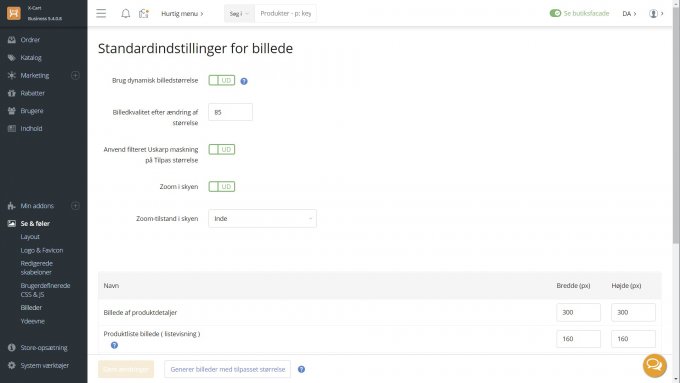680x383 pixels.
Task: Open the user profile icon
Action: point(653,13)
